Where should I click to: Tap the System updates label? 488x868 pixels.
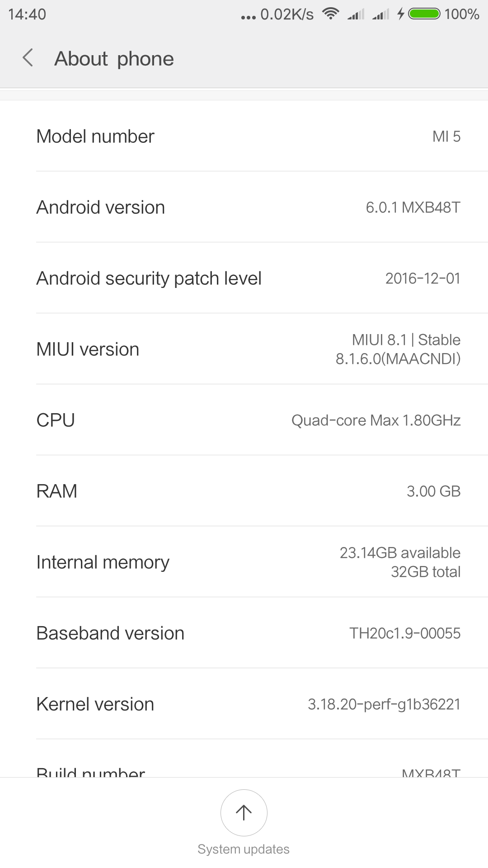coord(244,849)
